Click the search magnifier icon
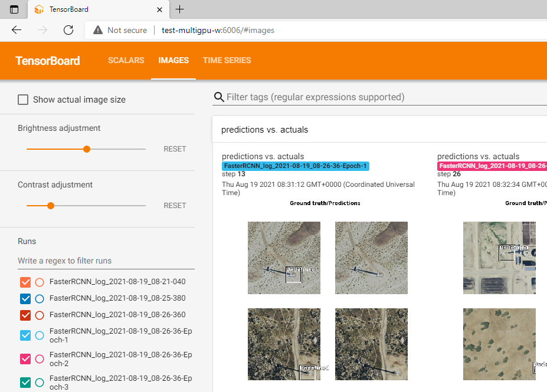Image resolution: width=547 pixels, height=392 pixels. [x=219, y=97]
